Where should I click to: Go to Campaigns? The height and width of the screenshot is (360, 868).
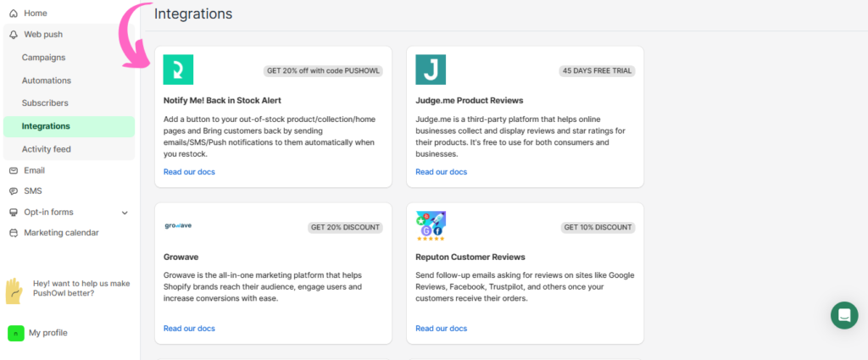point(44,58)
